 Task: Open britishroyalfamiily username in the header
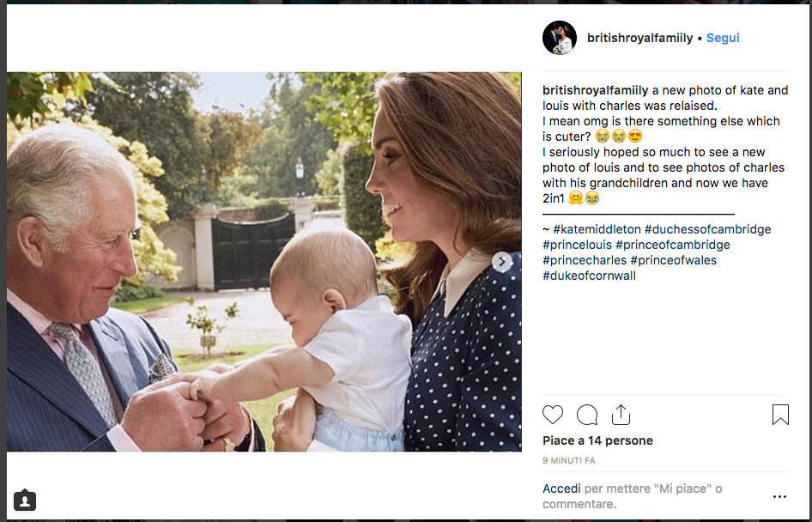point(639,38)
